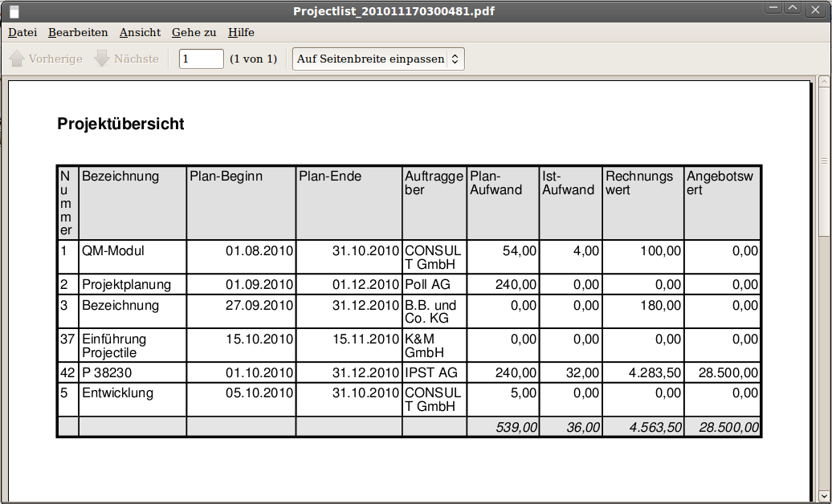Image resolution: width=832 pixels, height=504 pixels.
Task: Open the Datei menu
Action: click(22, 32)
